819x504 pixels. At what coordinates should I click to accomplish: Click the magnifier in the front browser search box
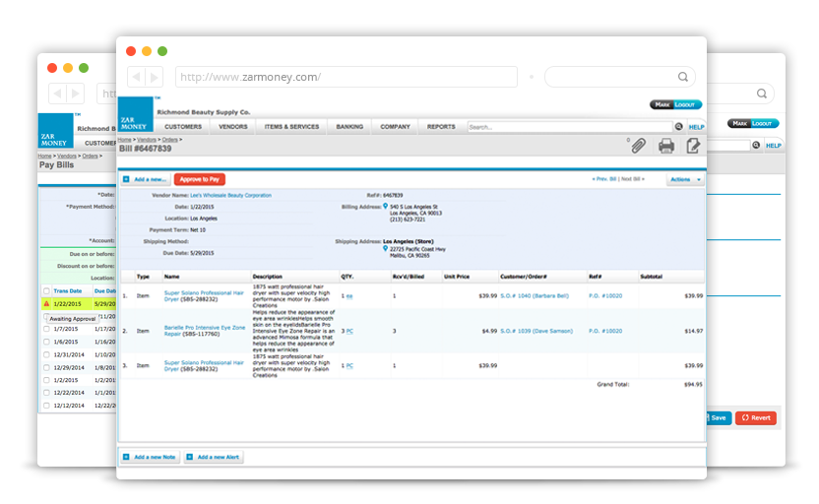[683, 77]
